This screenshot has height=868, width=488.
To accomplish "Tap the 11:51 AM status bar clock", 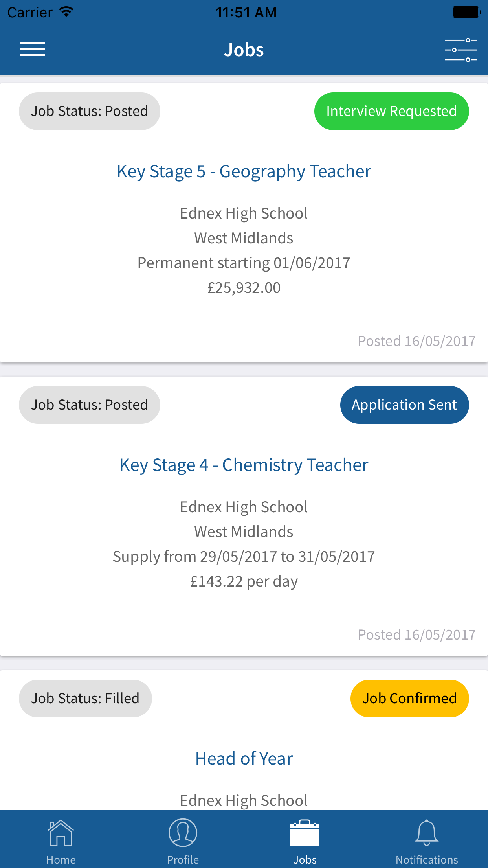I will coord(246,12).
